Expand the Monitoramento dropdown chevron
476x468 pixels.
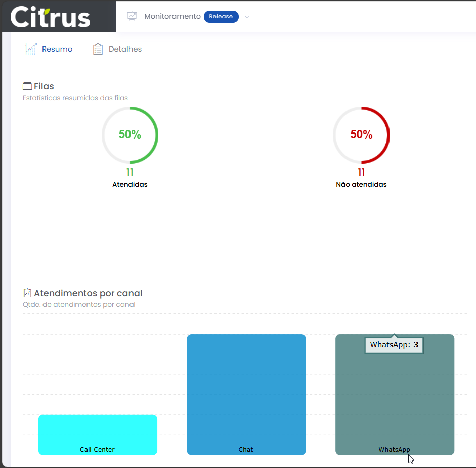[247, 17]
